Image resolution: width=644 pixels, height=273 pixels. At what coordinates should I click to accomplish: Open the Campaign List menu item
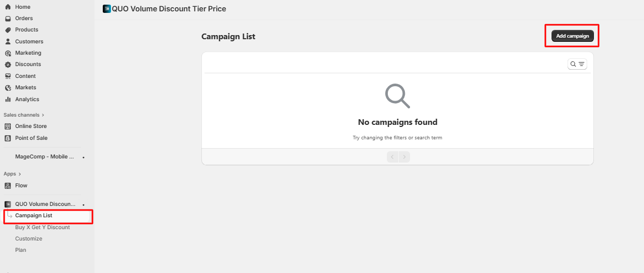click(x=34, y=216)
